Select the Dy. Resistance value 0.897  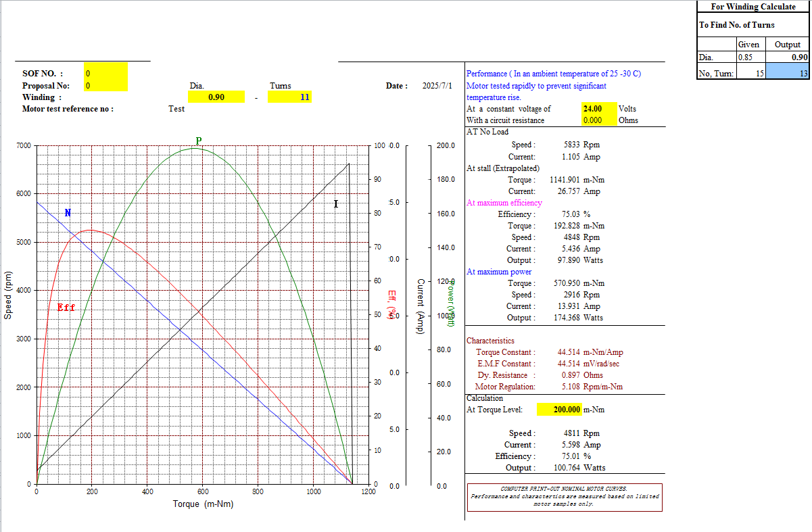tap(571, 375)
